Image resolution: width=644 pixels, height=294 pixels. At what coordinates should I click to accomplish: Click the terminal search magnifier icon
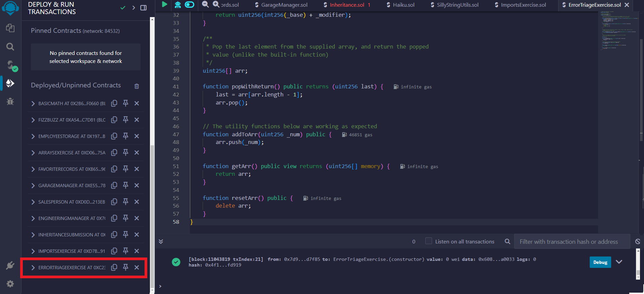coord(507,241)
